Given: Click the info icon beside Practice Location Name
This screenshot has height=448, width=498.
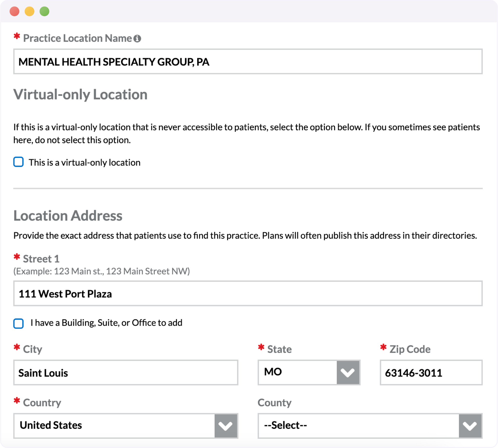Looking at the screenshot, I should tap(137, 38).
